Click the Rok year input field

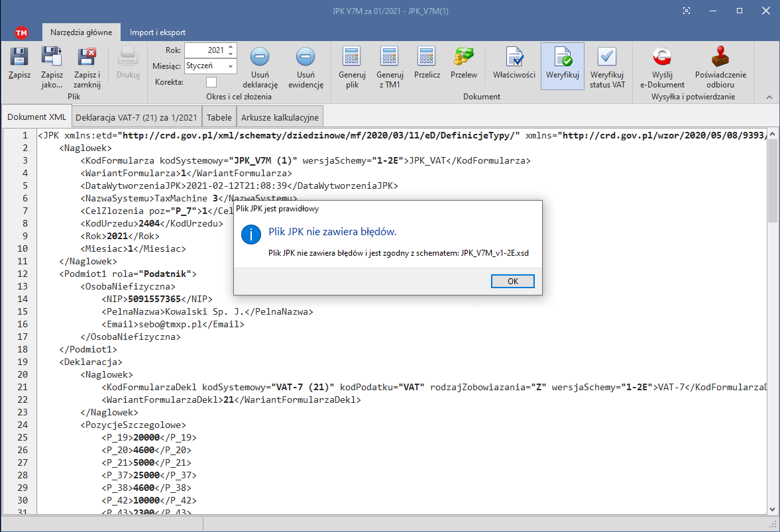tap(205, 50)
